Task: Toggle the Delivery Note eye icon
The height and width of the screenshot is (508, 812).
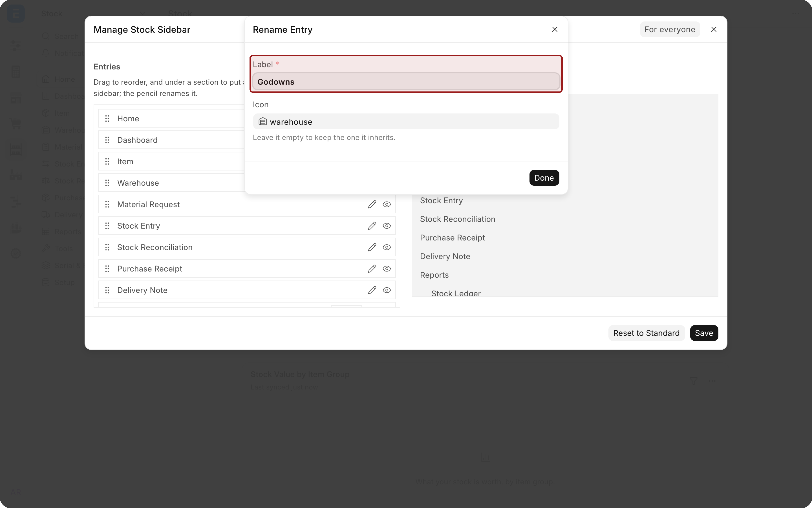Action: point(387,290)
